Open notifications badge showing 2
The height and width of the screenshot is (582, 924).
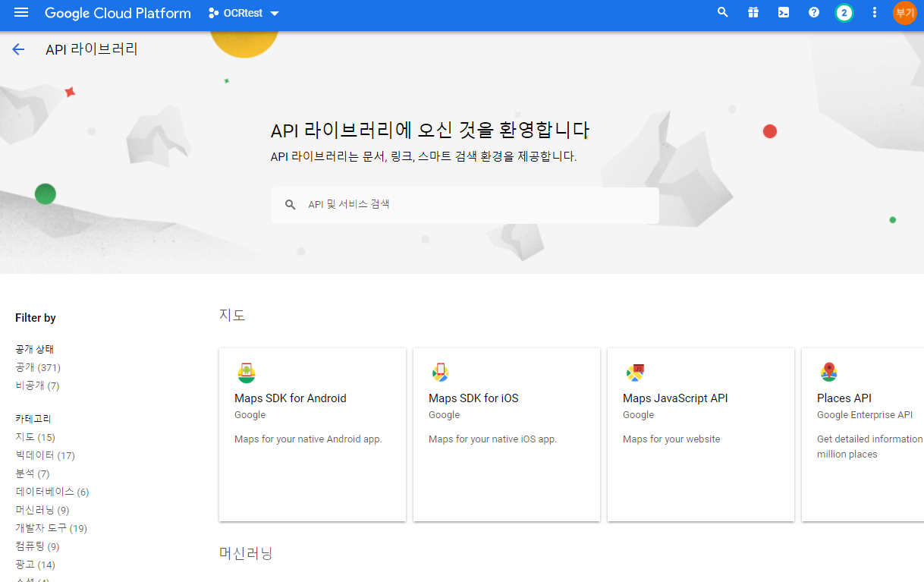coord(844,13)
